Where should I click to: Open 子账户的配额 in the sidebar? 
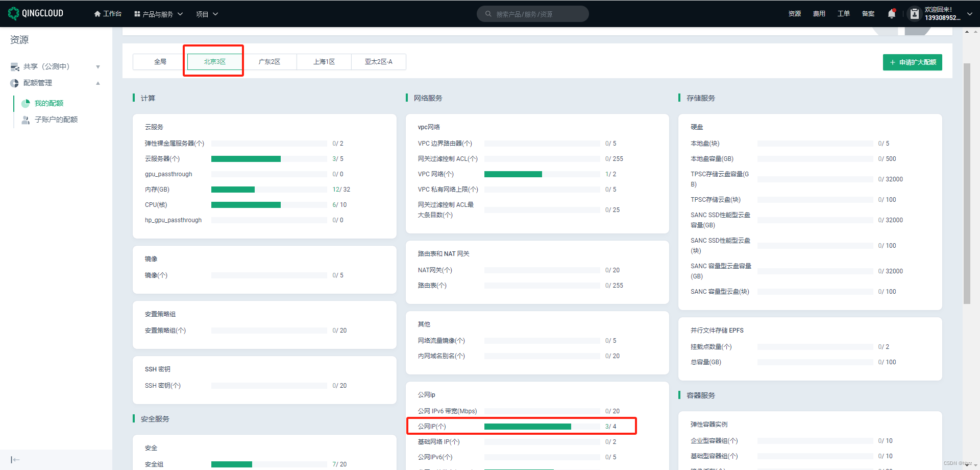pyautogui.click(x=56, y=120)
